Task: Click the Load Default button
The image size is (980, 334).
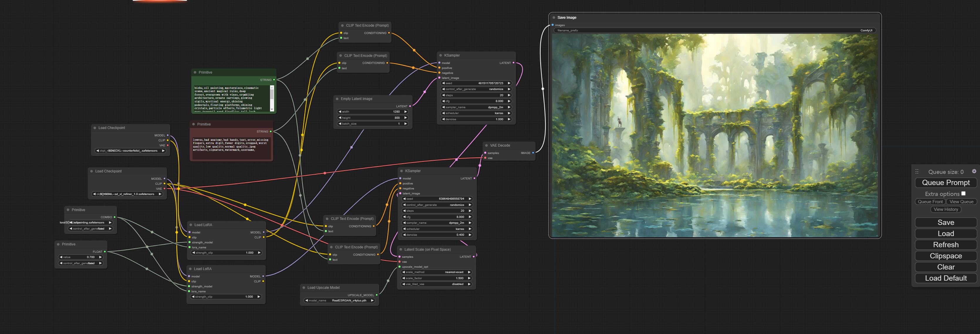Action: (946, 278)
